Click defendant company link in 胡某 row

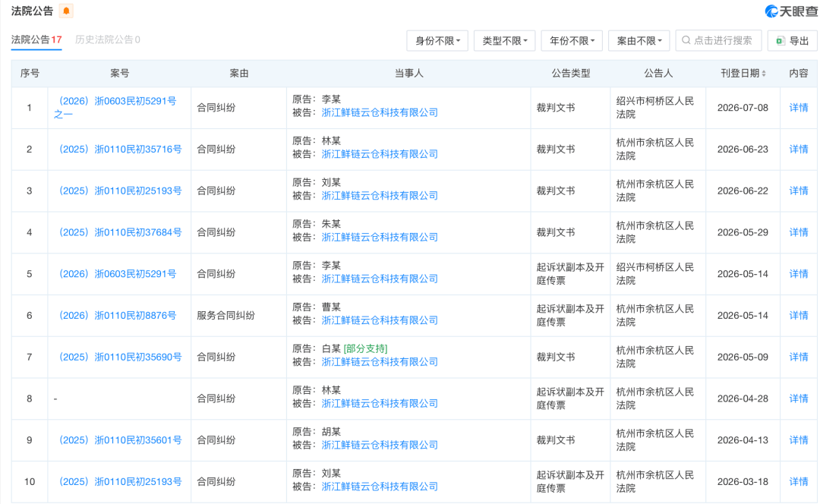380,445
